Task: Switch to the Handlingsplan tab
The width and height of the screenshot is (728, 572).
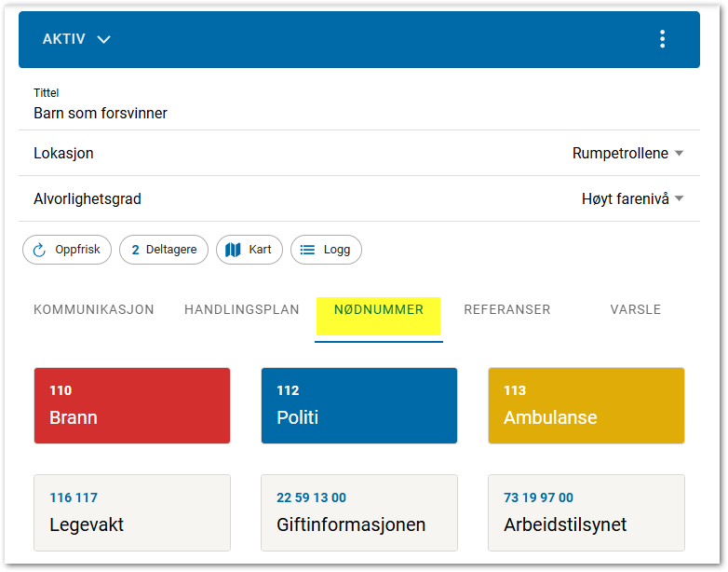Action: click(x=242, y=310)
